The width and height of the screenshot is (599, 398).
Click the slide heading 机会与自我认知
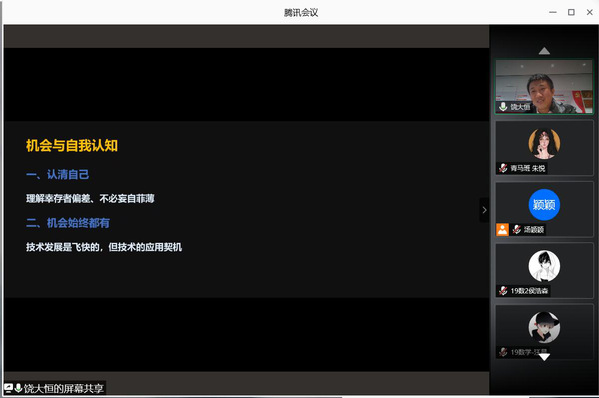coord(72,146)
